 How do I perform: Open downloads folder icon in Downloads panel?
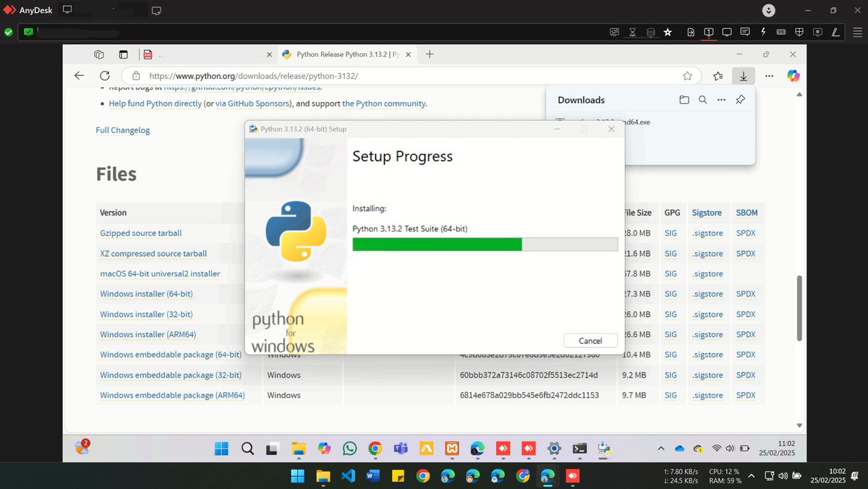[684, 100]
